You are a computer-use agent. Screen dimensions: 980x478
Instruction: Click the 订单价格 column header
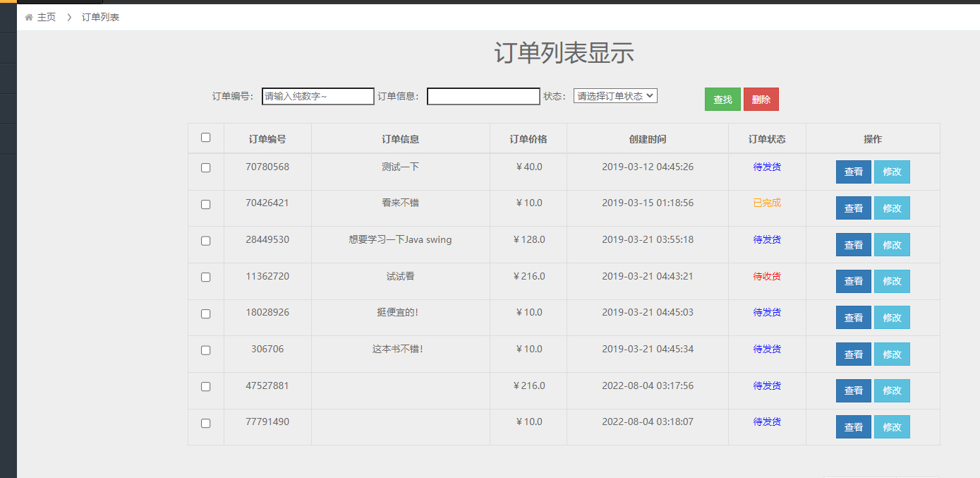click(528, 139)
